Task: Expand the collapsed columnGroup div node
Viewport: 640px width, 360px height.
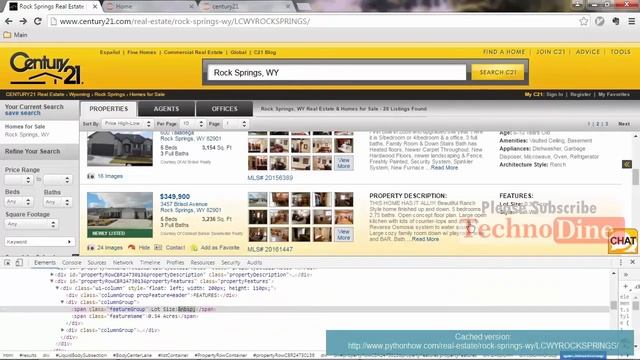Action: (x=62, y=330)
